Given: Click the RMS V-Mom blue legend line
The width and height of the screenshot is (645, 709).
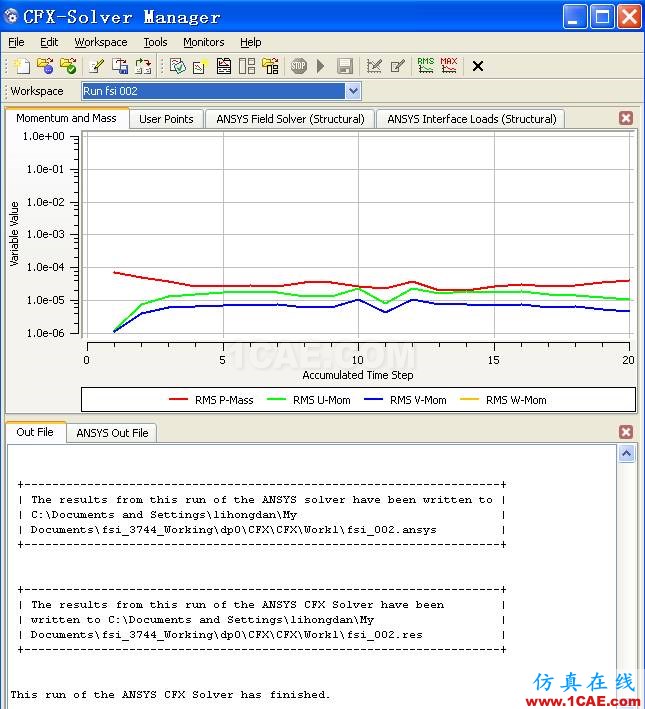Looking at the screenshot, I should pyautogui.click(x=373, y=399).
